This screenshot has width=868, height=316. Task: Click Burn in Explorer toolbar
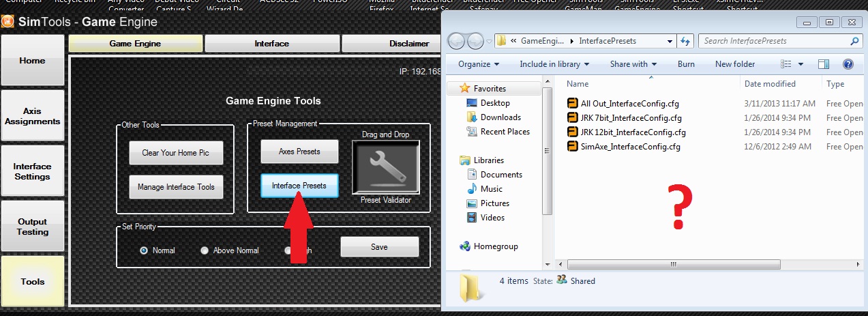[x=686, y=64]
